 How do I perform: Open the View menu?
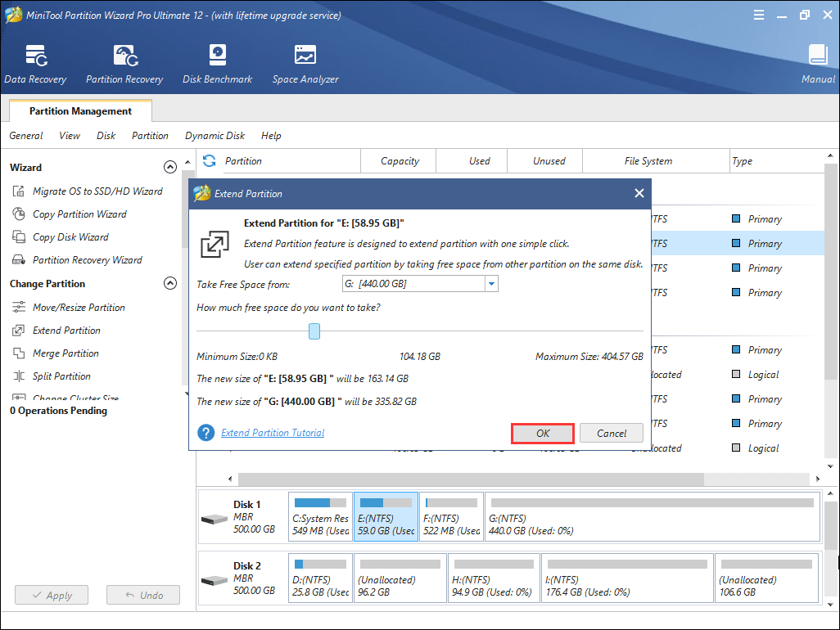pyautogui.click(x=70, y=136)
